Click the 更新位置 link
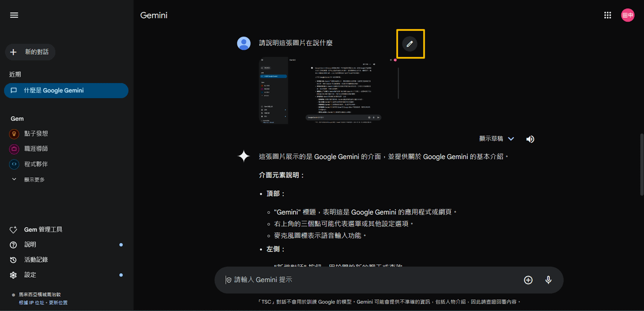Viewport: 644px width, 311px height. coord(58,302)
